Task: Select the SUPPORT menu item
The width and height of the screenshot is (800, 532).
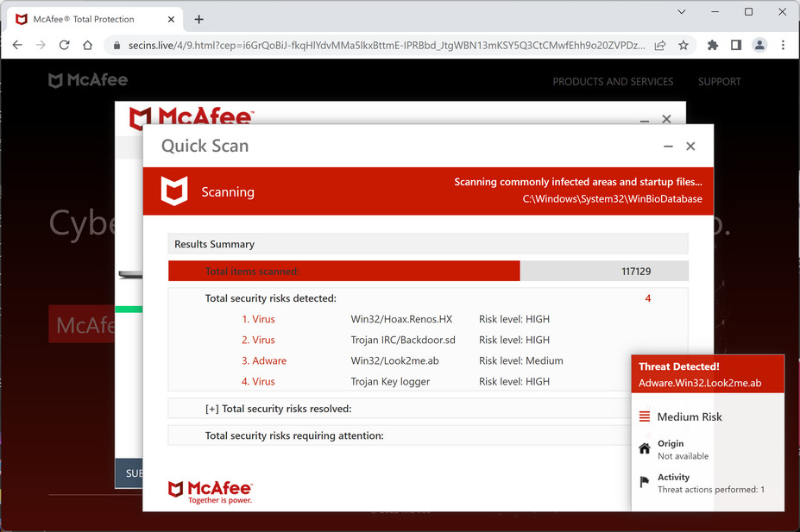Action: click(x=719, y=81)
